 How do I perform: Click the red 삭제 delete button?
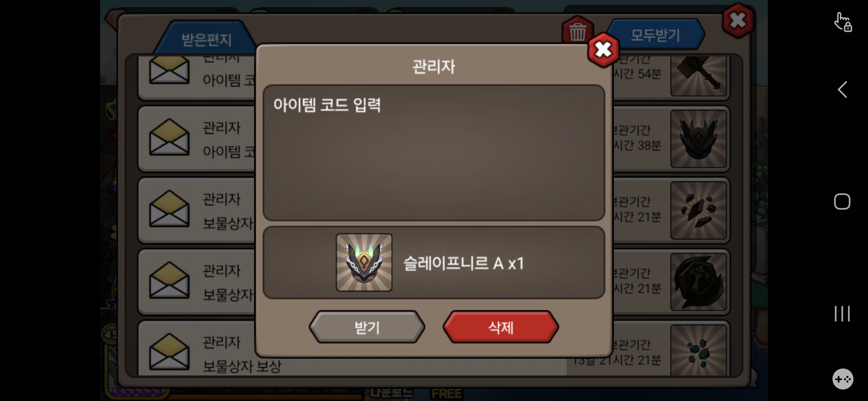point(501,327)
